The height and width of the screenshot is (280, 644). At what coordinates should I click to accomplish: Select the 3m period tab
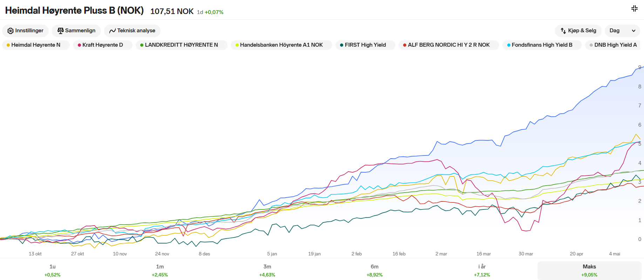tap(267, 271)
